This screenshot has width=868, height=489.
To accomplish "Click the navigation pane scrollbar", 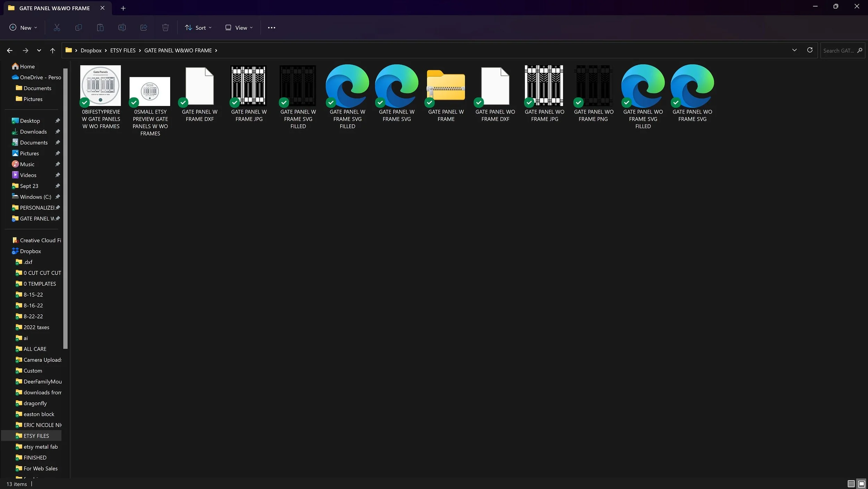I will 65,209.
